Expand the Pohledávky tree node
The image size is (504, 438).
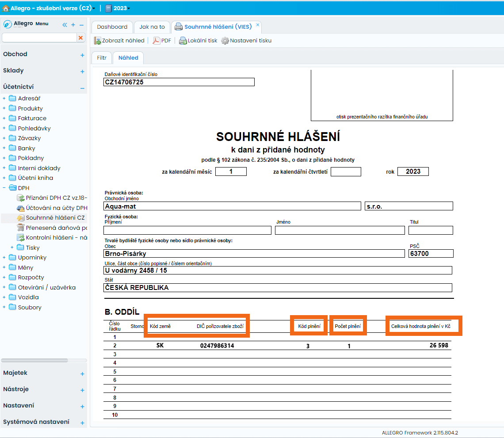tap(4, 128)
